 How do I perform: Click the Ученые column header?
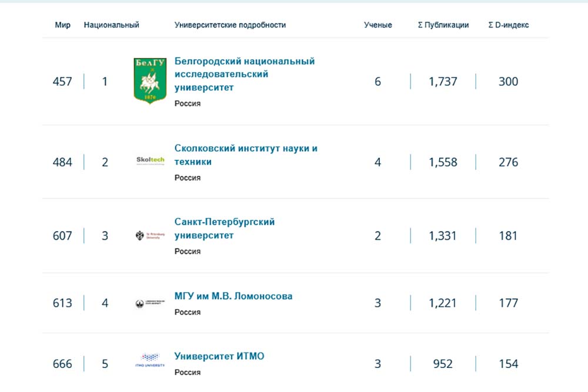point(378,25)
